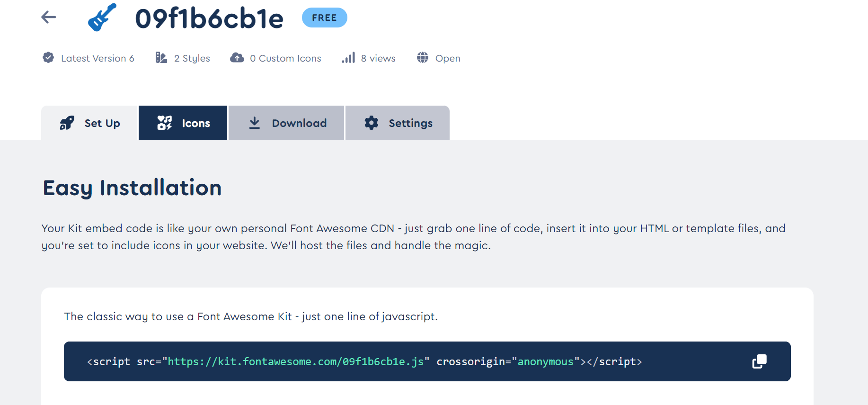Click the FREE plan badge
Viewport: 868px width, 405px height.
coord(324,18)
